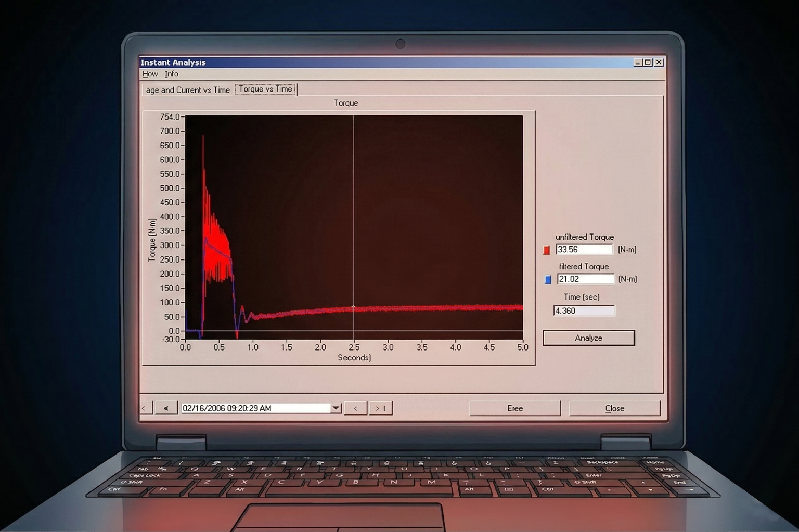Click the thin left chevron after date box
Viewport: 799px width, 532px height.
coord(356,408)
